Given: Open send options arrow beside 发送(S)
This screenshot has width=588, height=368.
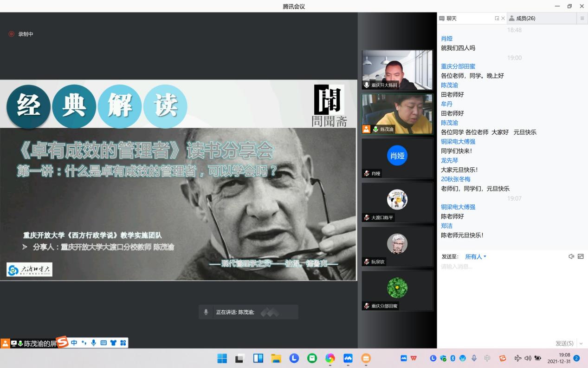Looking at the screenshot, I should coord(581,343).
